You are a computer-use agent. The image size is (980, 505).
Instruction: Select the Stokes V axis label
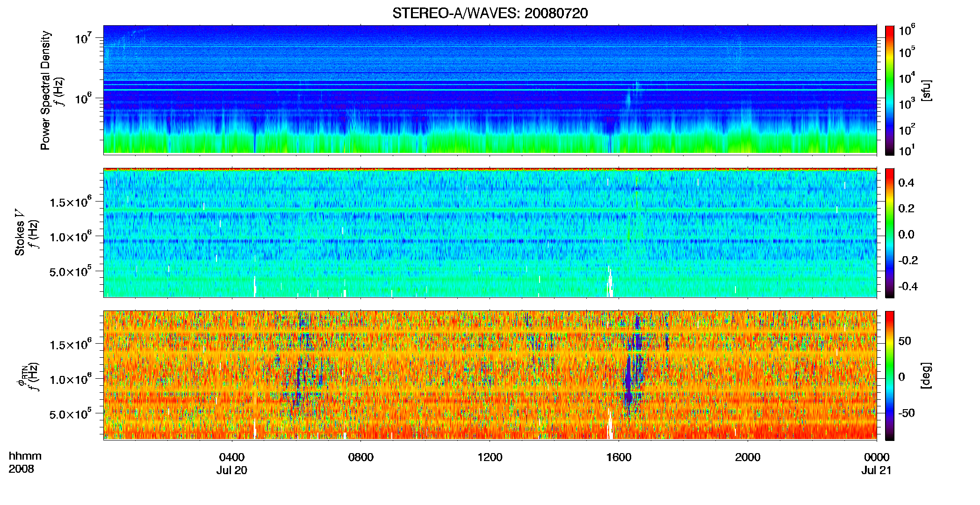[20, 232]
